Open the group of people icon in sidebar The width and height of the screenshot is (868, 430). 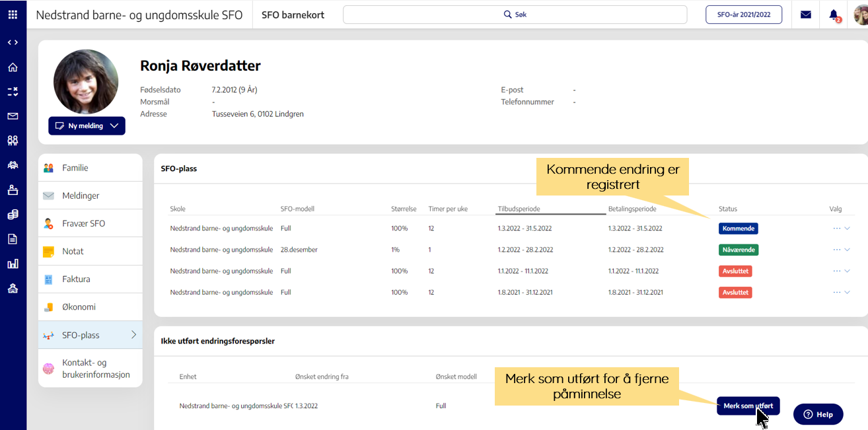pyautogui.click(x=13, y=164)
